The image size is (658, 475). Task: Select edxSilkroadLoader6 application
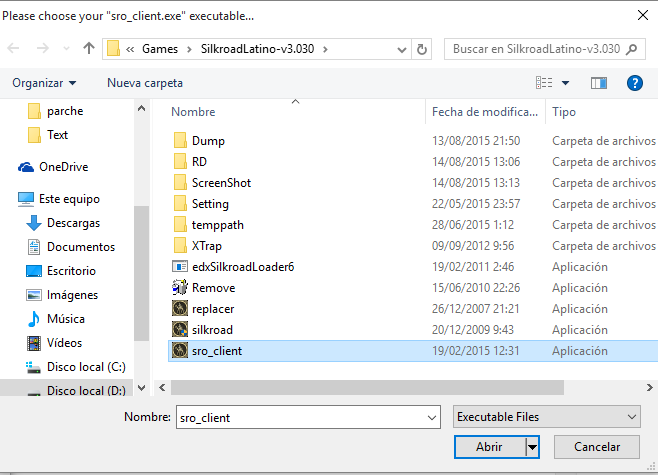pos(243,267)
